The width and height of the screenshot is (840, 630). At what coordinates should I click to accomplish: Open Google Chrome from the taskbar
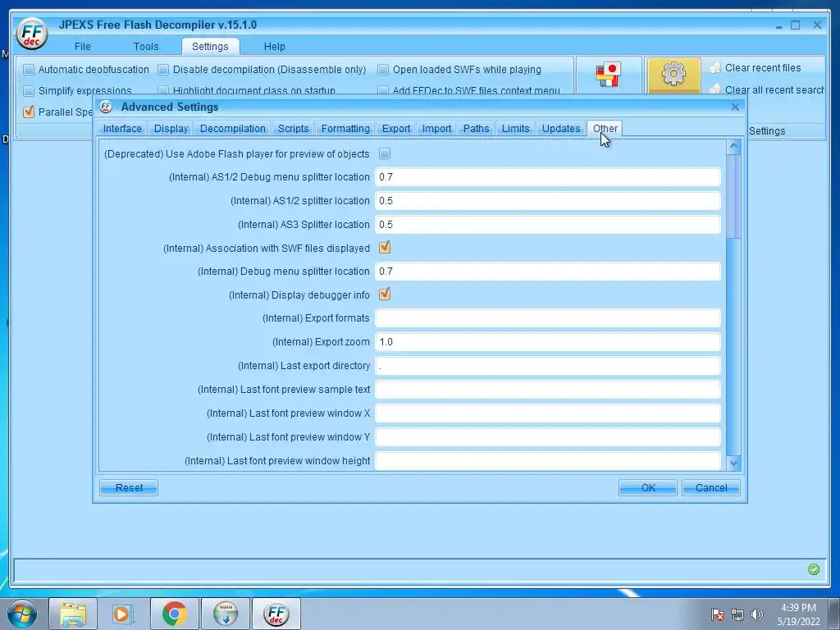pyautogui.click(x=174, y=614)
